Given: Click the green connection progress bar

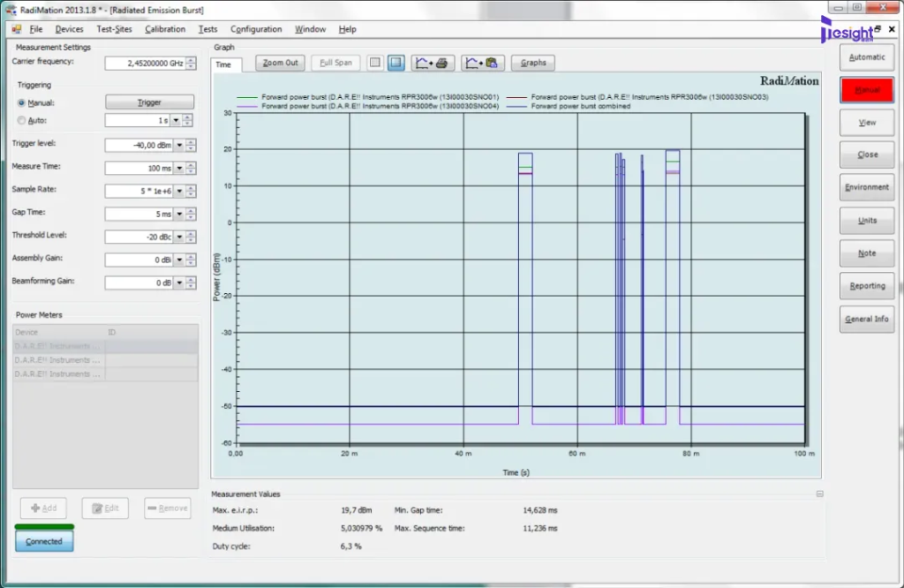Looking at the screenshot, I should click(44, 526).
